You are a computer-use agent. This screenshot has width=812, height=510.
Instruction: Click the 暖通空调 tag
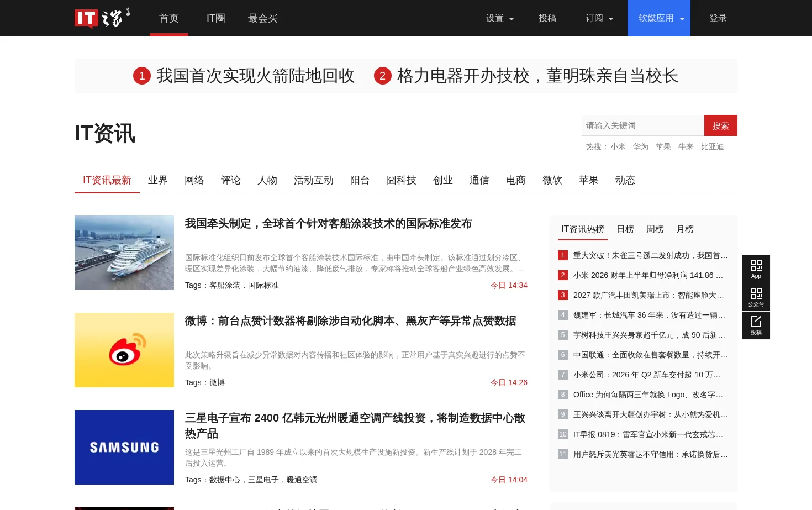[302, 480]
